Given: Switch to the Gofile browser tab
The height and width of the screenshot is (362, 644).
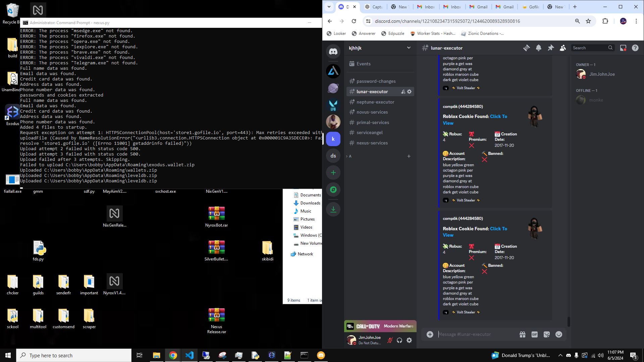Looking at the screenshot, I should (531, 7).
